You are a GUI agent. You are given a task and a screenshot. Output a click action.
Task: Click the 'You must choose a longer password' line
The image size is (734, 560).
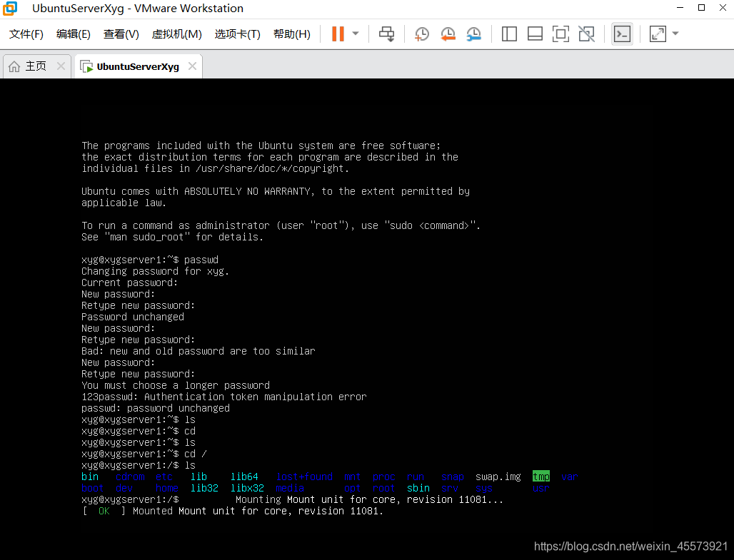coord(176,385)
